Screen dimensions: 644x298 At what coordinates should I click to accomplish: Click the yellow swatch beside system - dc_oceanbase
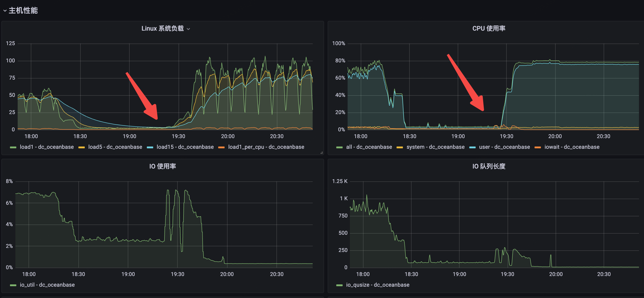pyautogui.click(x=399, y=147)
